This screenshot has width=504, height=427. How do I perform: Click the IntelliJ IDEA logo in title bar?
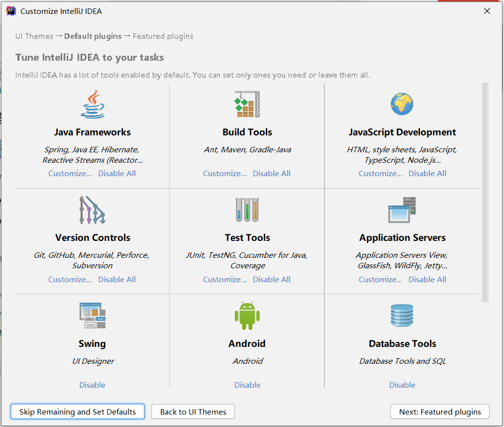pyautogui.click(x=11, y=11)
